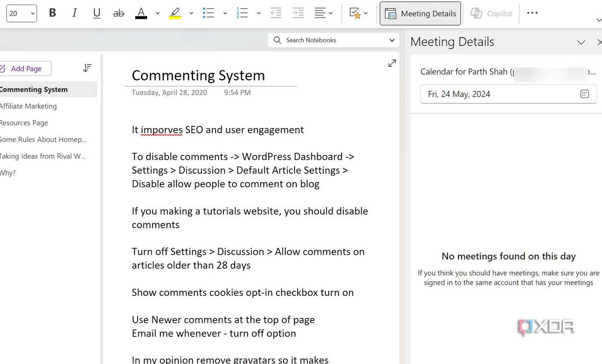Click 'Use Newer comments at the top' line
Image resolution: width=602 pixels, height=364 pixels.
[x=223, y=320]
